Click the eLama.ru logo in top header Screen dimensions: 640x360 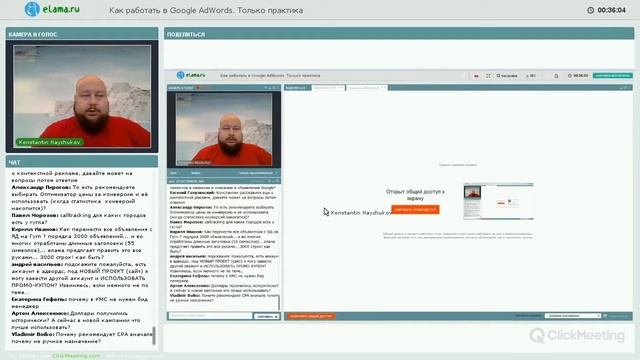tap(52, 9)
